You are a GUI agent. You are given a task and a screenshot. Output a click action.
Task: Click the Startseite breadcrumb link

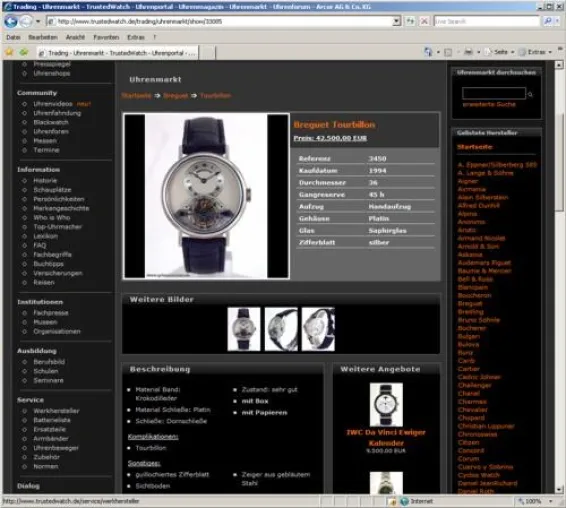[x=136, y=96]
